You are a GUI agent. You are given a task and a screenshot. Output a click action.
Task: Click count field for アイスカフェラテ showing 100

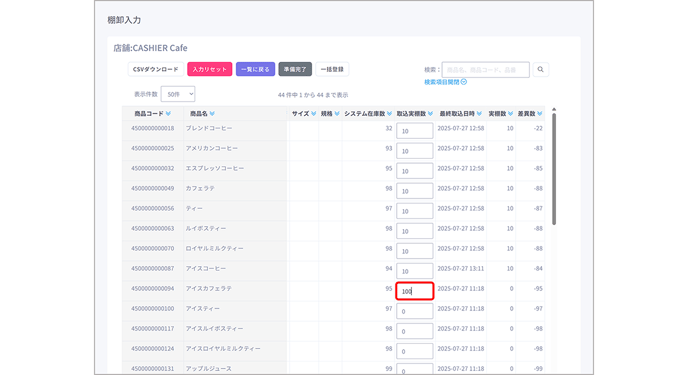[x=415, y=291]
